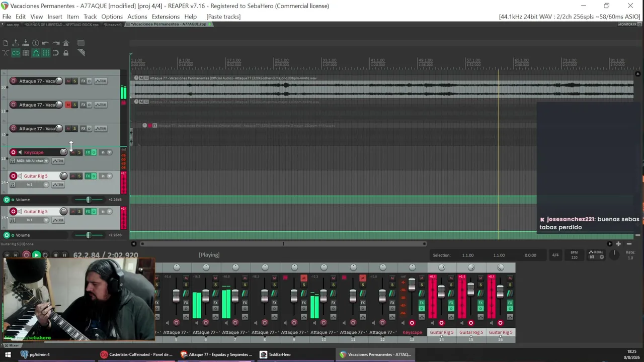This screenshot has height=362, width=644.
Task: Click the Save project toolbar icon
Action: click(x=26, y=43)
